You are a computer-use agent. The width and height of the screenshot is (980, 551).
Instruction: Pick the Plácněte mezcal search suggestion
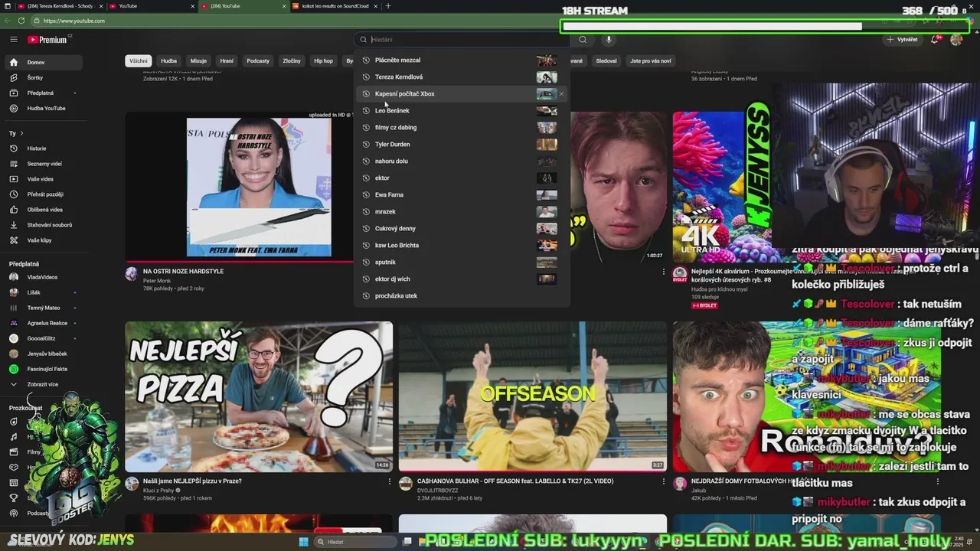(x=463, y=60)
